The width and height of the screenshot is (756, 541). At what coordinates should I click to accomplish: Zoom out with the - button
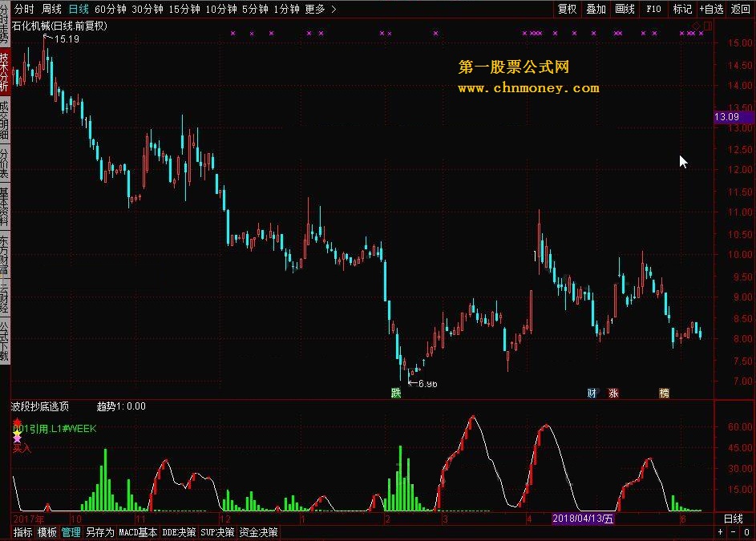point(734,532)
